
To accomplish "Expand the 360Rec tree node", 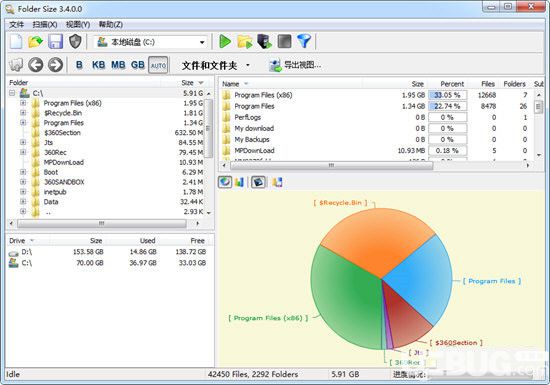I will [x=23, y=152].
